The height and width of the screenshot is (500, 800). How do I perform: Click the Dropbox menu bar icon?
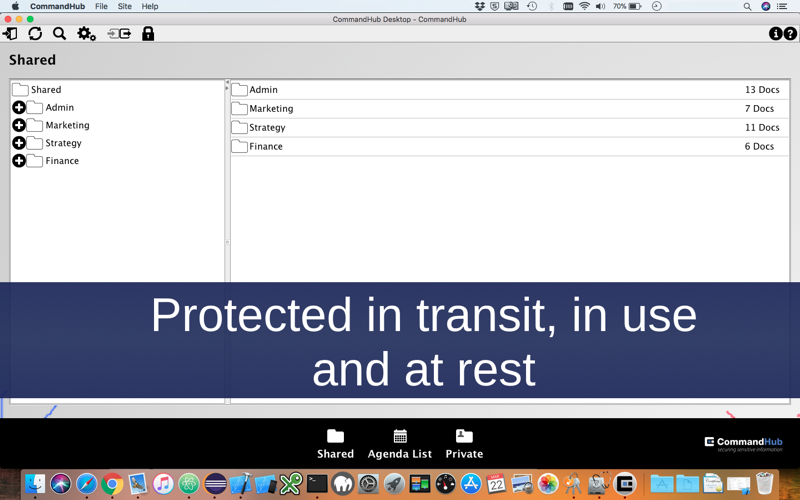point(480,6)
